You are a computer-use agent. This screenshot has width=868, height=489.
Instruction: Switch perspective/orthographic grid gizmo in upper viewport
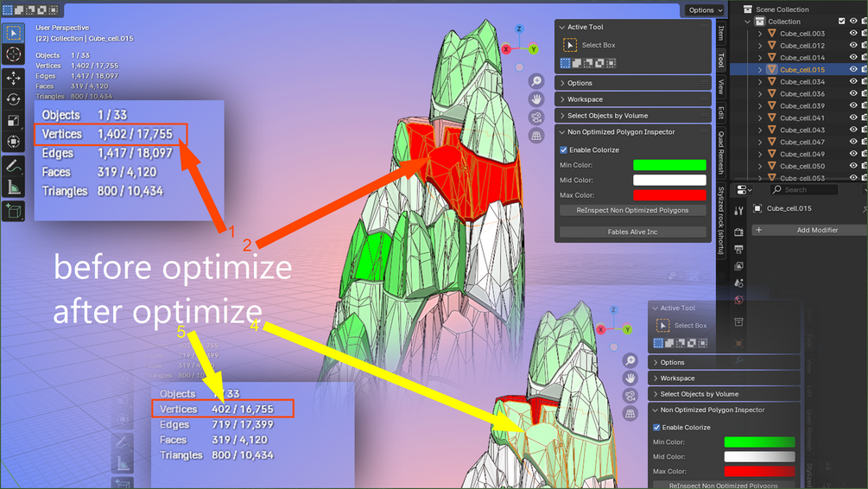pyautogui.click(x=535, y=135)
